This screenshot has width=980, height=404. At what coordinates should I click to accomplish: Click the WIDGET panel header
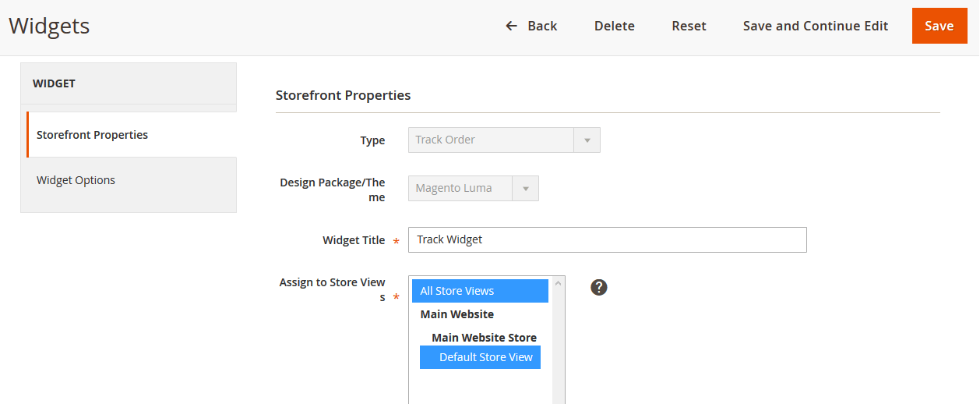(129, 83)
